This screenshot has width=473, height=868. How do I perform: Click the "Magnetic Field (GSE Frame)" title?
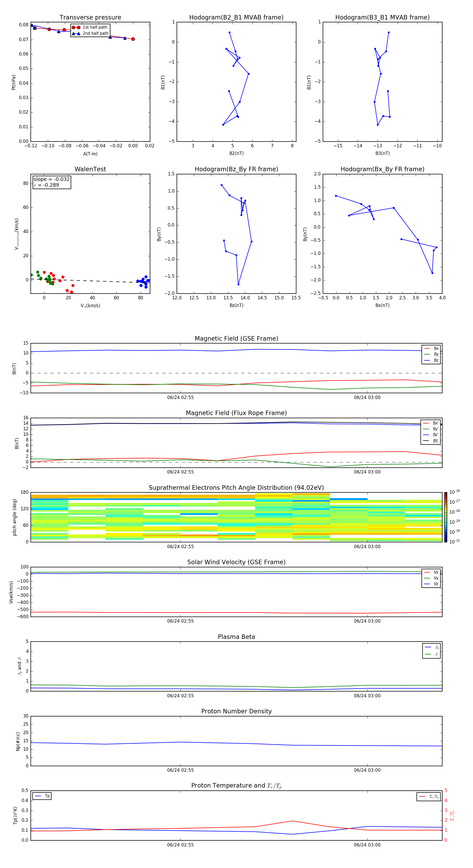(236, 339)
